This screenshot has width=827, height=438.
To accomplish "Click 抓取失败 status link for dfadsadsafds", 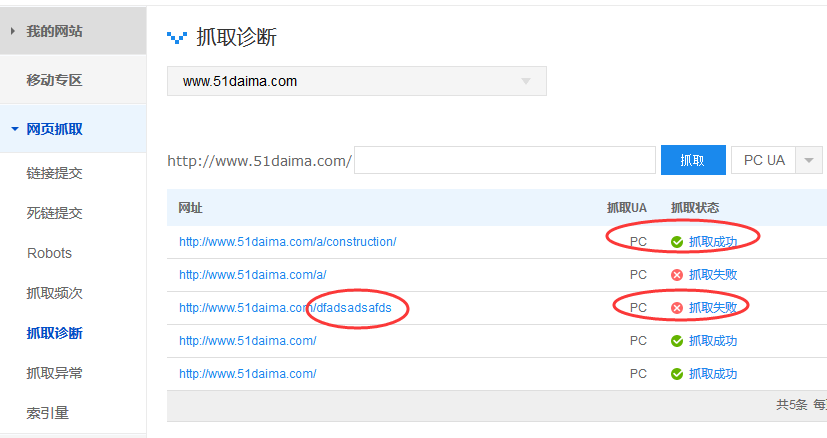I will point(713,308).
